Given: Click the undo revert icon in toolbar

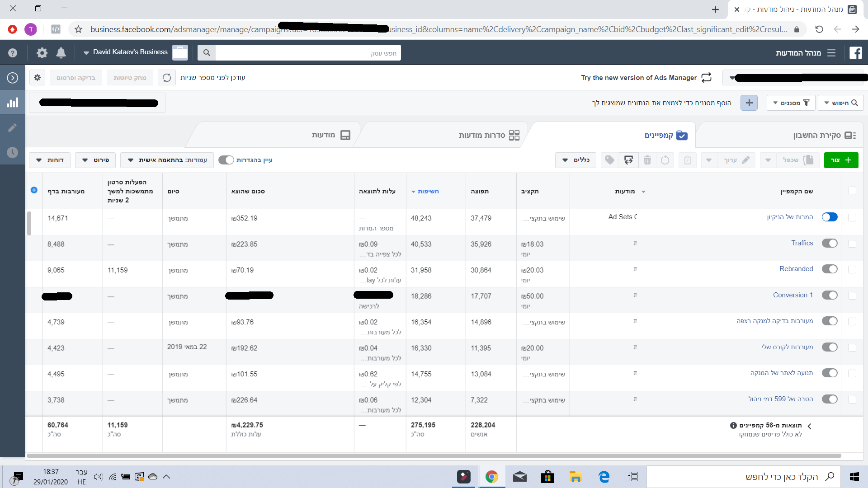Looking at the screenshot, I should [x=665, y=160].
